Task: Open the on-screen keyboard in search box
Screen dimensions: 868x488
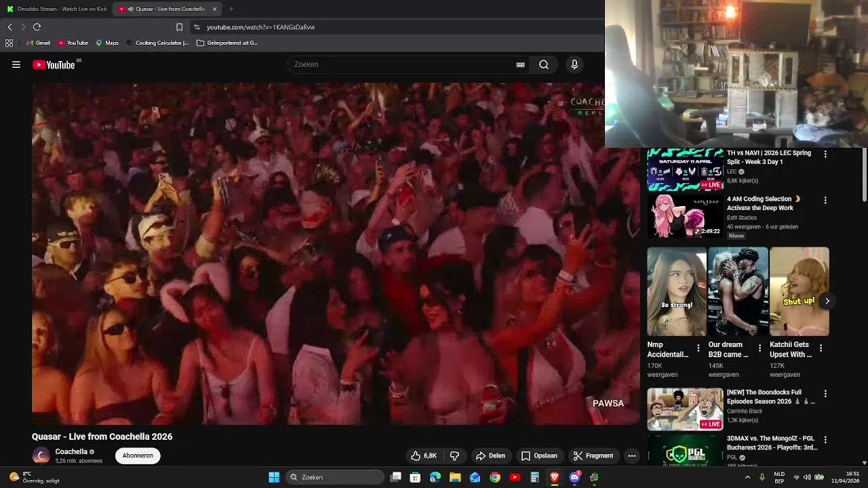Action: pyautogui.click(x=520, y=64)
